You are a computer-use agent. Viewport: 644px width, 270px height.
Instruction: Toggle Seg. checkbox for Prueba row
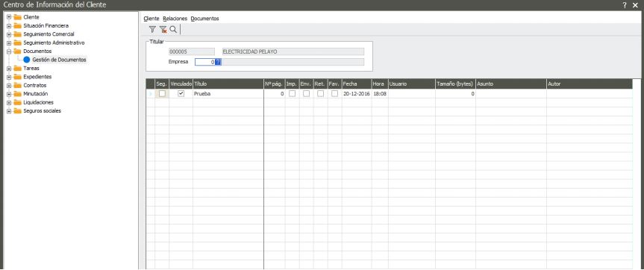(162, 93)
